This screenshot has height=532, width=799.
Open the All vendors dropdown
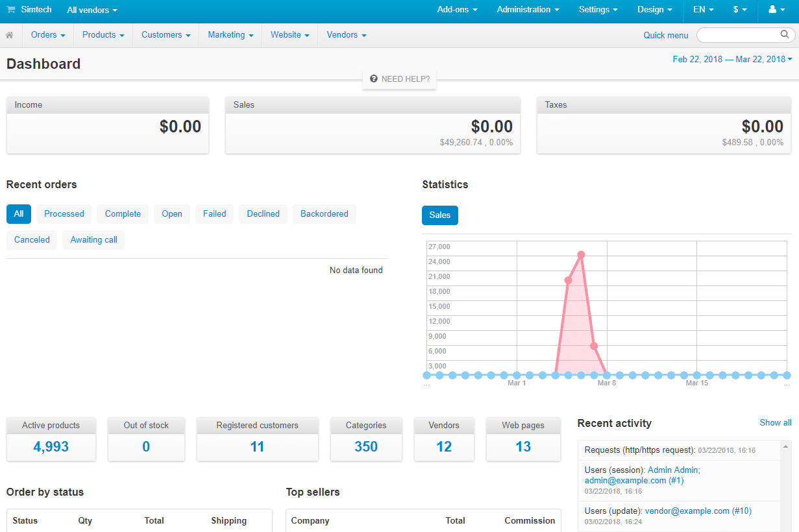click(92, 10)
